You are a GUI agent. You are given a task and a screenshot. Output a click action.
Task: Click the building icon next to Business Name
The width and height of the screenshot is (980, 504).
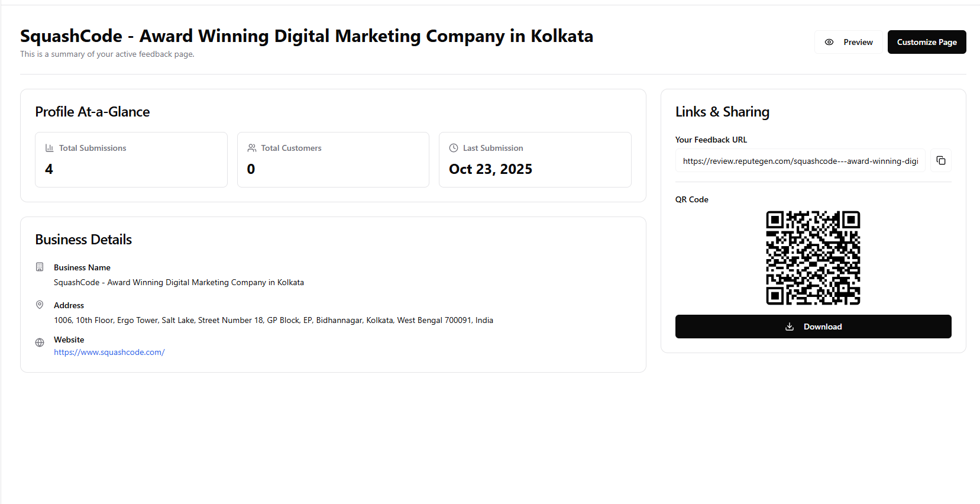click(x=40, y=267)
